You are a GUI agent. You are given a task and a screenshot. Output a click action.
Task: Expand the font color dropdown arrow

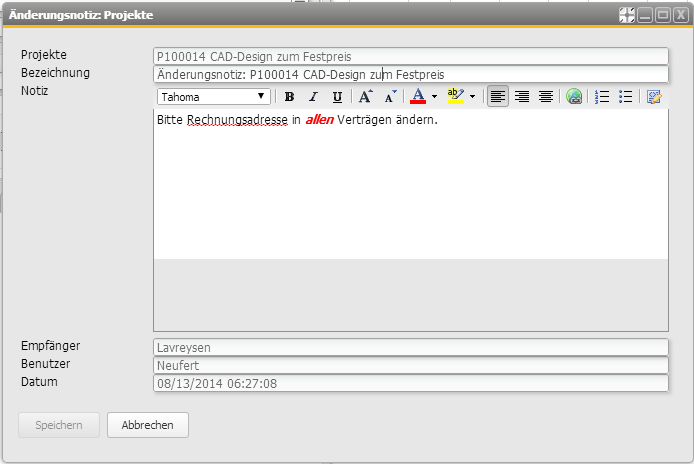pos(434,97)
